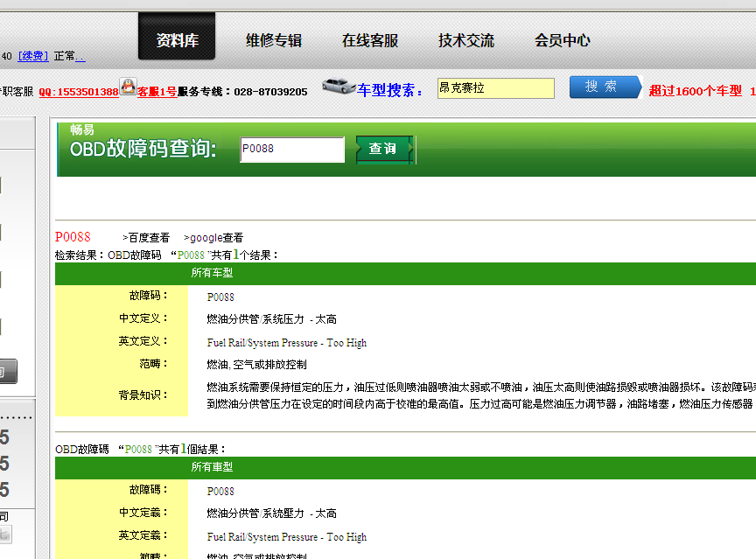This screenshot has width=756, height=559.
Task: Click the car icon beside 车型搜索
Action: pyautogui.click(x=339, y=86)
